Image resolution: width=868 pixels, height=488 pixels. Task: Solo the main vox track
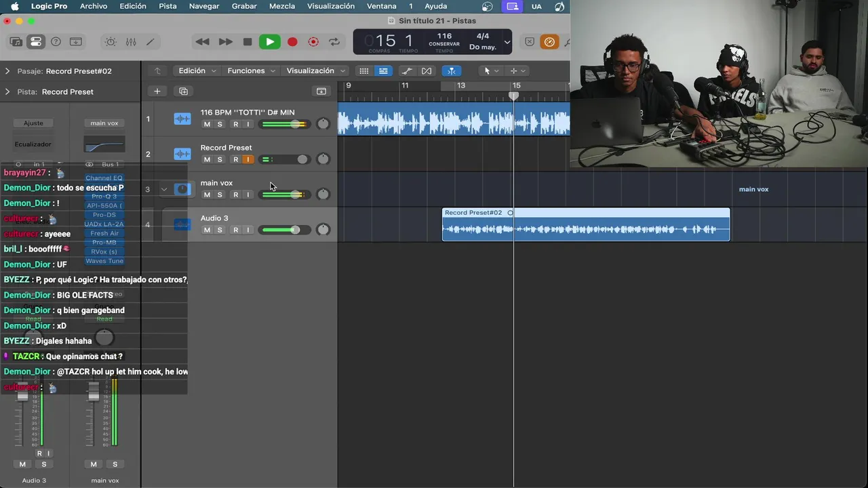tap(220, 195)
